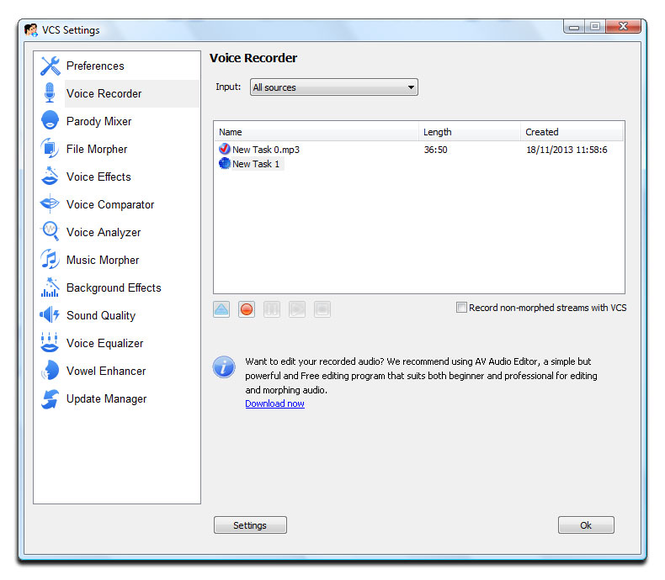Viewport: 665px width, 580px height.
Task: Enable Record non-morphed streams with VCS
Action: (461, 307)
